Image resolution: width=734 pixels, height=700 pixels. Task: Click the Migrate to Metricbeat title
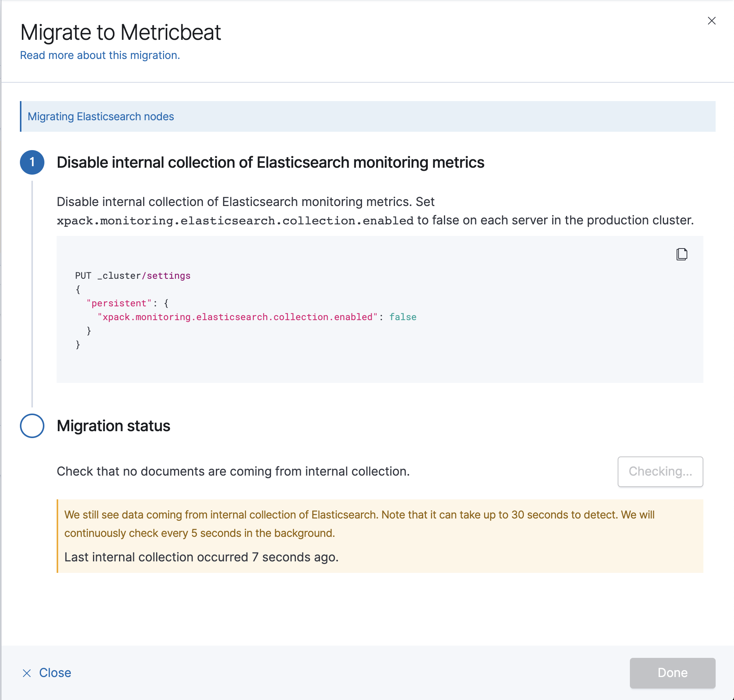click(x=121, y=32)
